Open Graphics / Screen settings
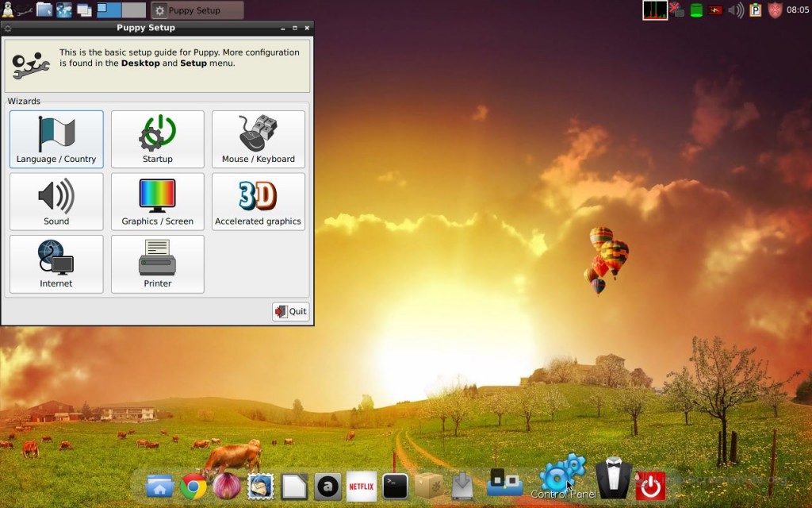Viewport: 812px width, 508px height. tap(157, 202)
